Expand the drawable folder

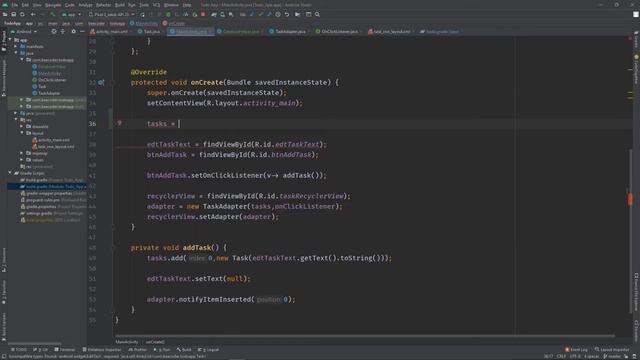22,127
